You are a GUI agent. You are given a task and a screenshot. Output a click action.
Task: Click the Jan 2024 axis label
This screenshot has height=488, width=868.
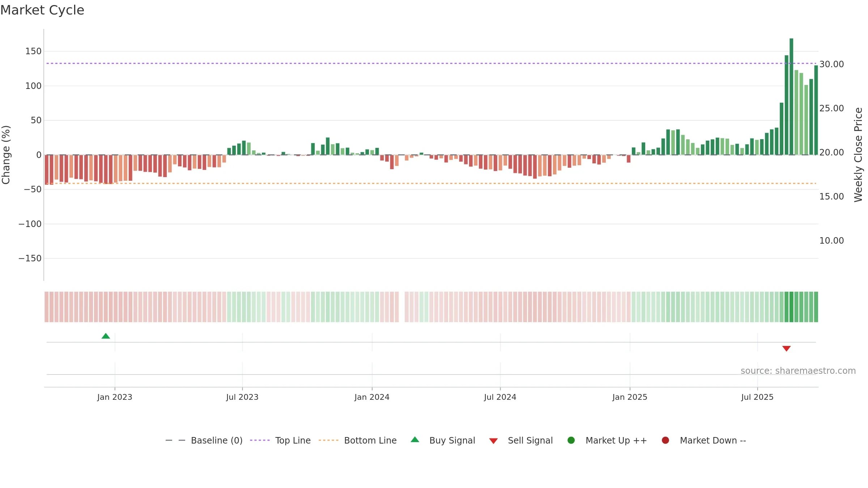click(x=372, y=397)
